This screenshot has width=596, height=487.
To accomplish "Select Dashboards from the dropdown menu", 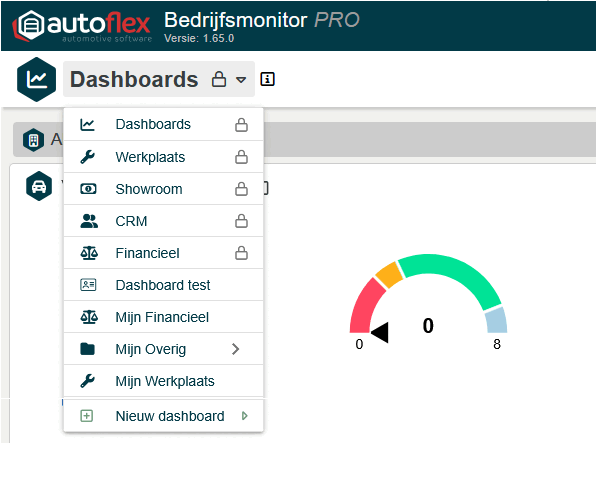I will pos(163,125).
